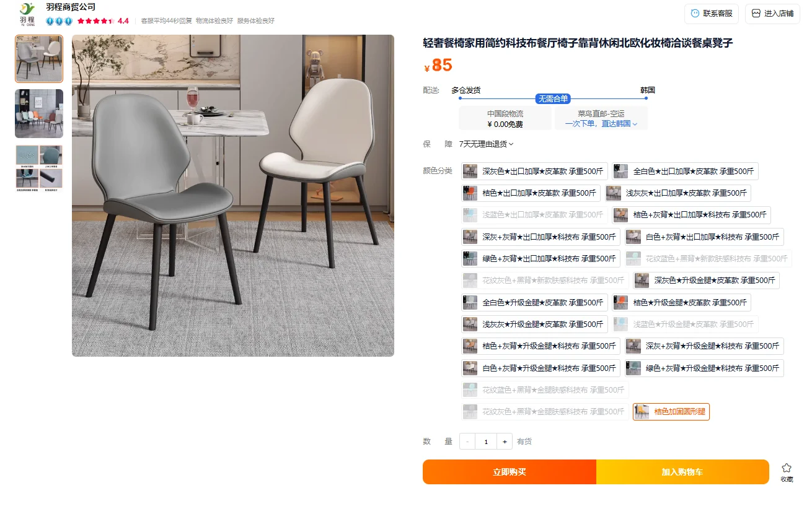812x527 pixels.
Task: Expand 菜鸟直邮-空运 shipping chevron
Action: tap(635, 124)
